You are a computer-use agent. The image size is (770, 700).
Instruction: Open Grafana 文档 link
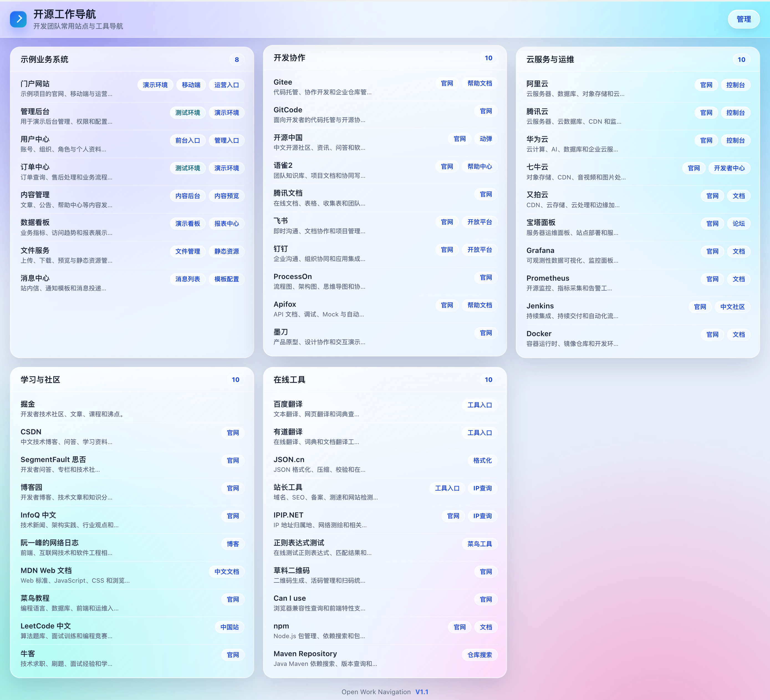(739, 252)
